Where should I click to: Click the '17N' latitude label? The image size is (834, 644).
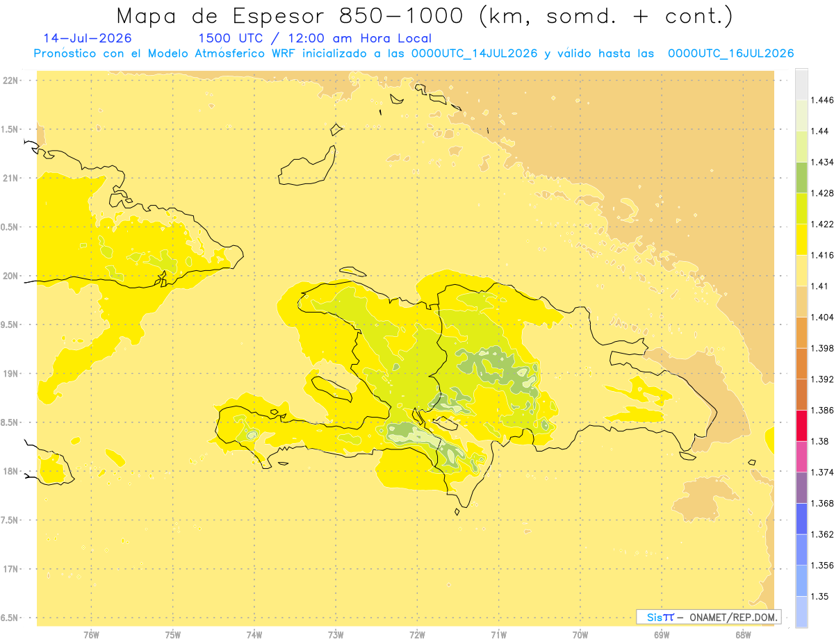pos(12,569)
